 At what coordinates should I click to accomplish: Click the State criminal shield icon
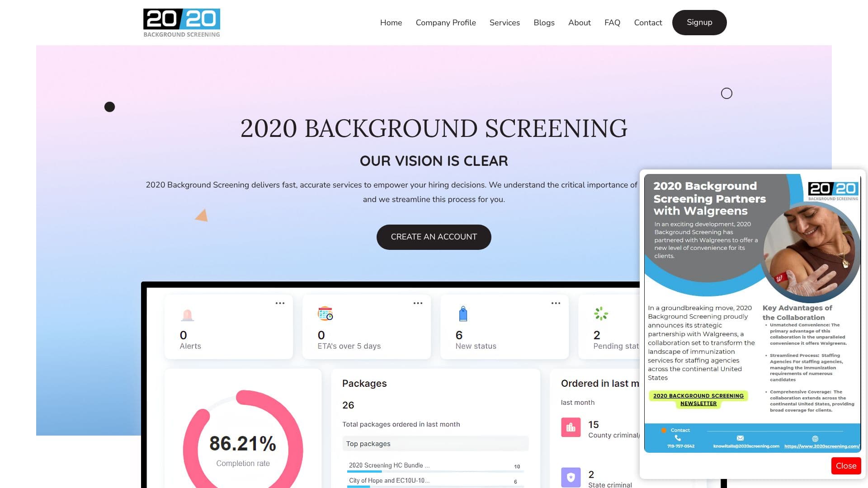tap(571, 477)
